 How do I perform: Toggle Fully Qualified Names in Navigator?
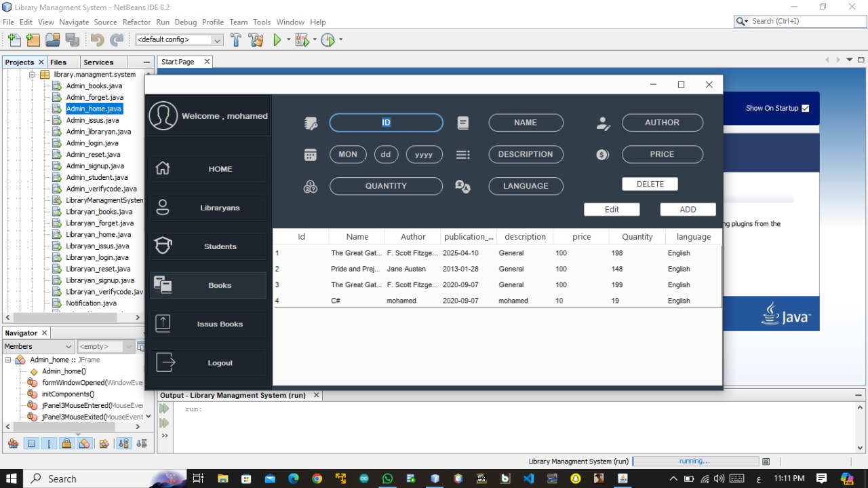click(x=104, y=443)
